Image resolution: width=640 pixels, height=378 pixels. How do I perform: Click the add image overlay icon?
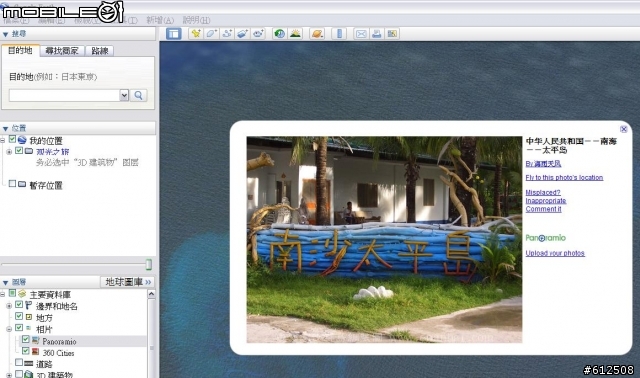click(242, 34)
